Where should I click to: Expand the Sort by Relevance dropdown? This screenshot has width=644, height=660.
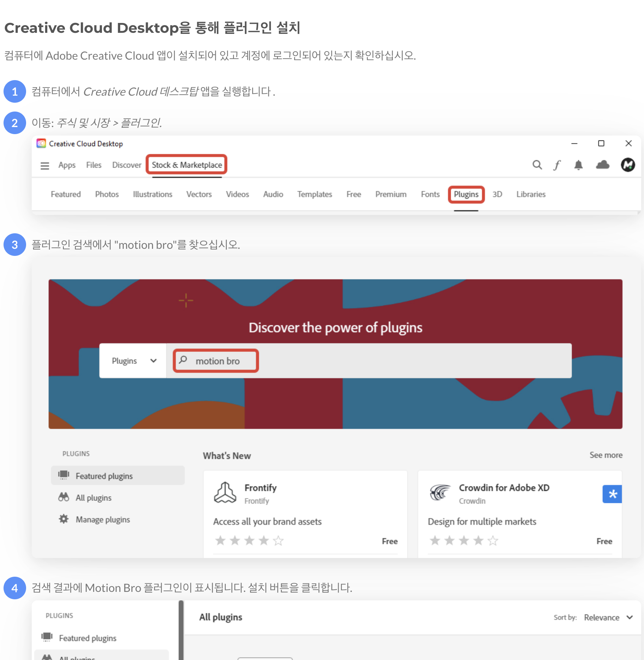point(609,617)
